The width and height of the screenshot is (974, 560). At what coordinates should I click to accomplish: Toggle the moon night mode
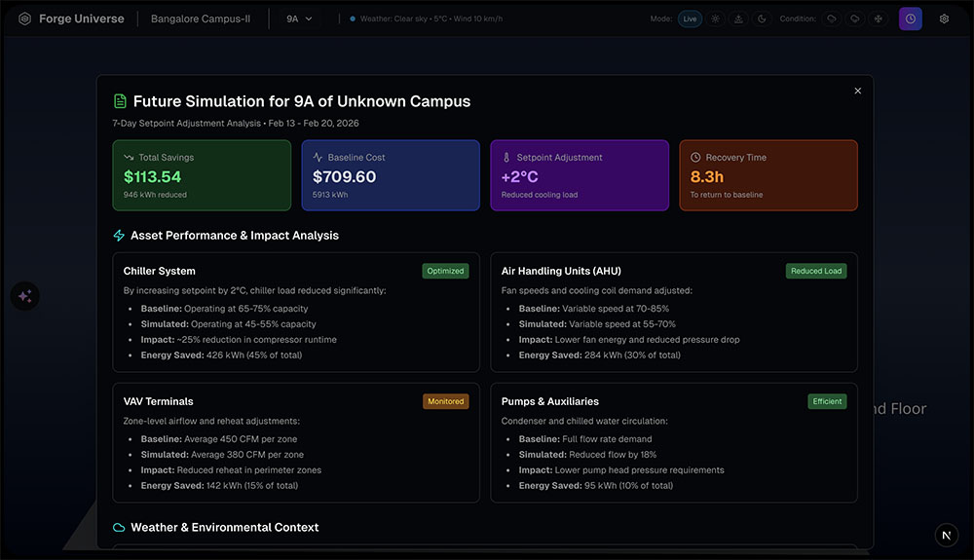[x=762, y=19]
